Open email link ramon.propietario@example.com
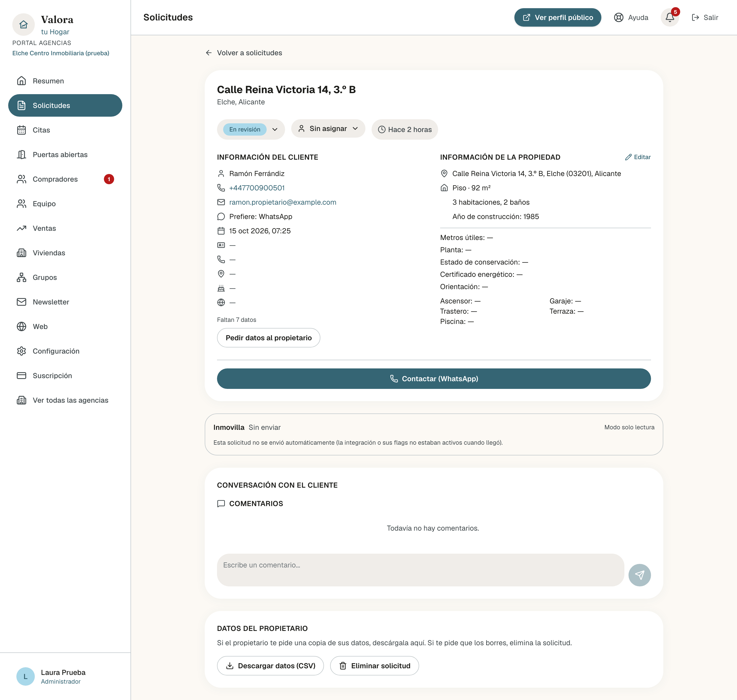 [283, 202]
